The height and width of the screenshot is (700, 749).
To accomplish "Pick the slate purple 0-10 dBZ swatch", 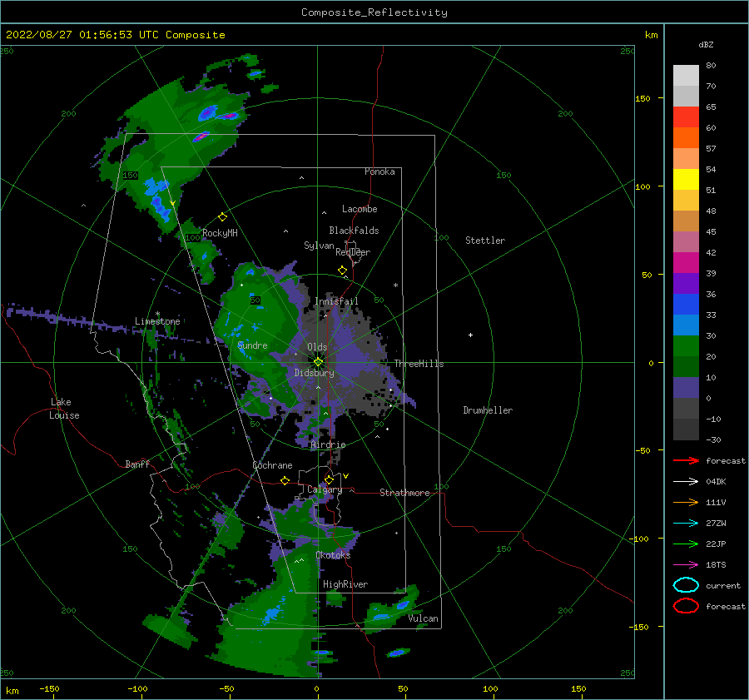I will click(686, 388).
